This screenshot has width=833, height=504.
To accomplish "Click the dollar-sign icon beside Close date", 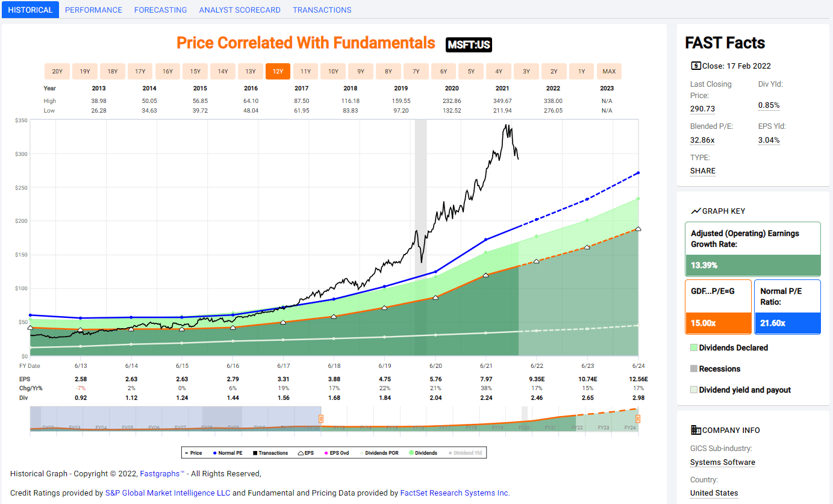I will [696, 66].
